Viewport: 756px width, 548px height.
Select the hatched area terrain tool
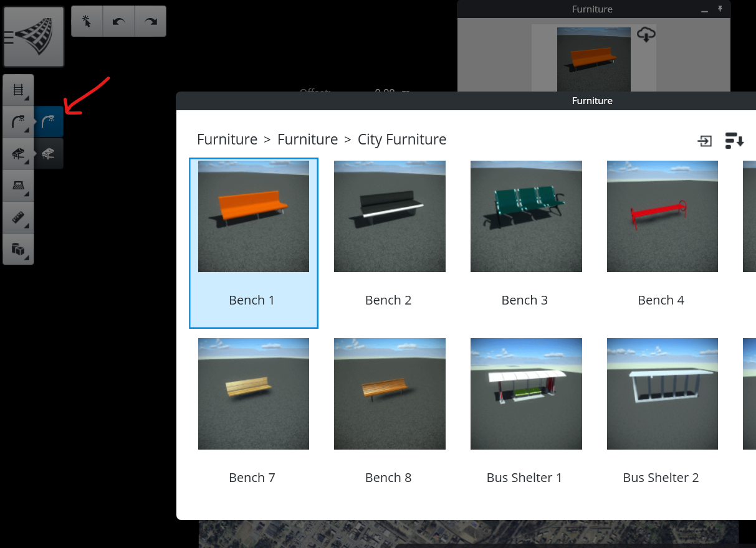pyautogui.click(x=18, y=185)
